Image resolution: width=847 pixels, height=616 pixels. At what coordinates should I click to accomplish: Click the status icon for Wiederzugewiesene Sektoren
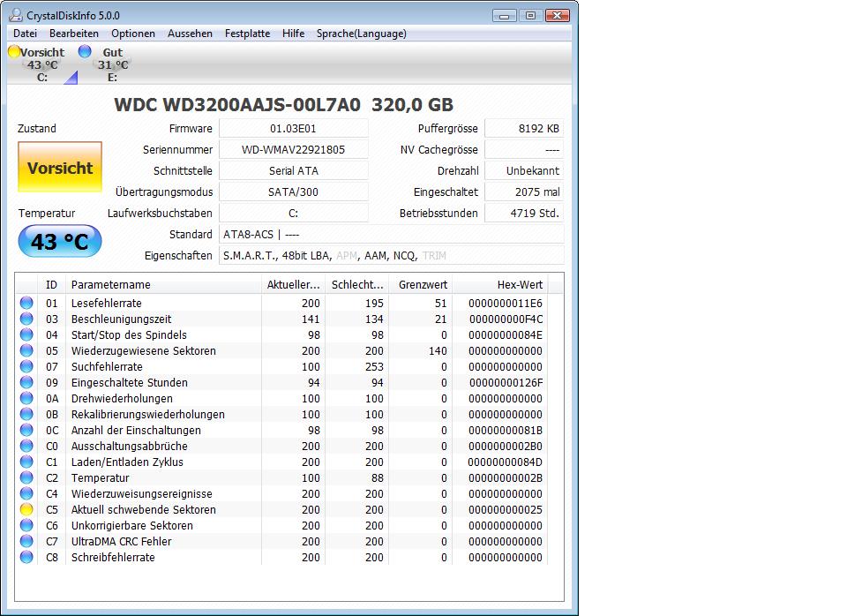pos(26,350)
